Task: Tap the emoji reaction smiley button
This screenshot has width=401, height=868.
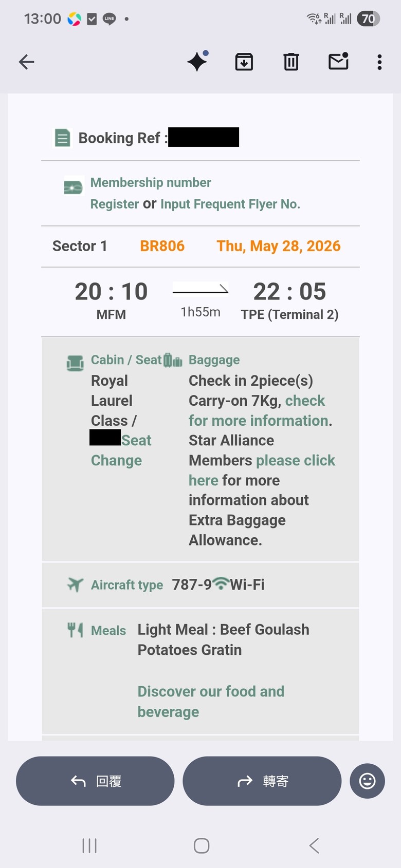Action: coord(367,781)
